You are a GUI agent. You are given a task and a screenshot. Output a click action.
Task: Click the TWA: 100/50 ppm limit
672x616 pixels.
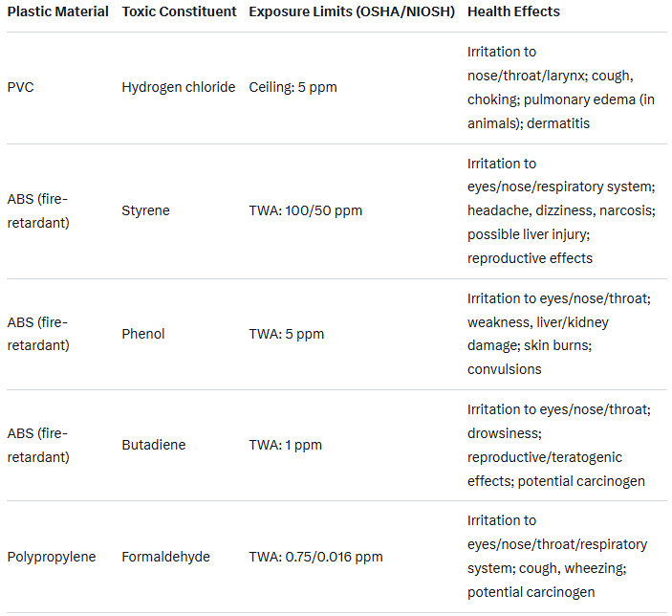click(x=305, y=210)
